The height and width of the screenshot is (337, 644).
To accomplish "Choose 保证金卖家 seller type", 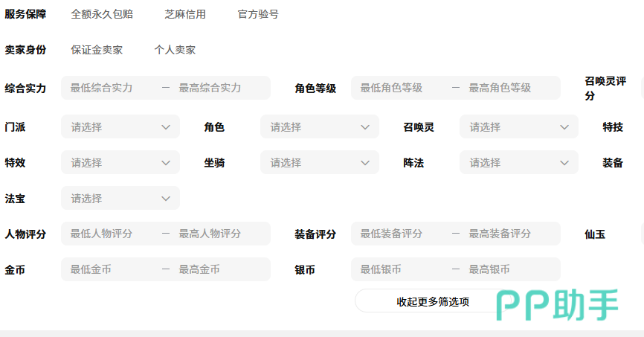I will [97, 50].
